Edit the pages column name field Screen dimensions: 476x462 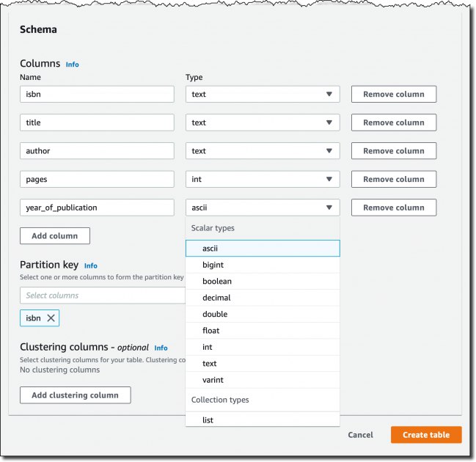click(97, 179)
